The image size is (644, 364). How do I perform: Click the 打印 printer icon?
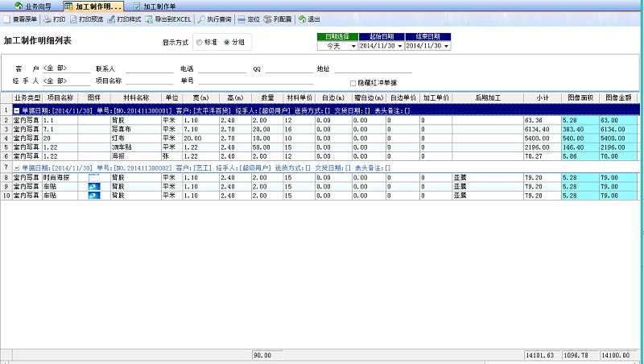[47, 19]
